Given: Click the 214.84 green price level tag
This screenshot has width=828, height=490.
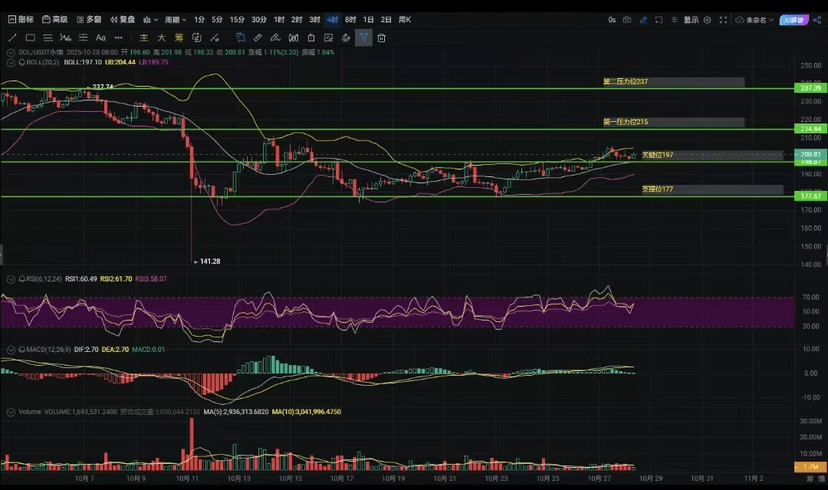Looking at the screenshot, I should click(810, 129).
